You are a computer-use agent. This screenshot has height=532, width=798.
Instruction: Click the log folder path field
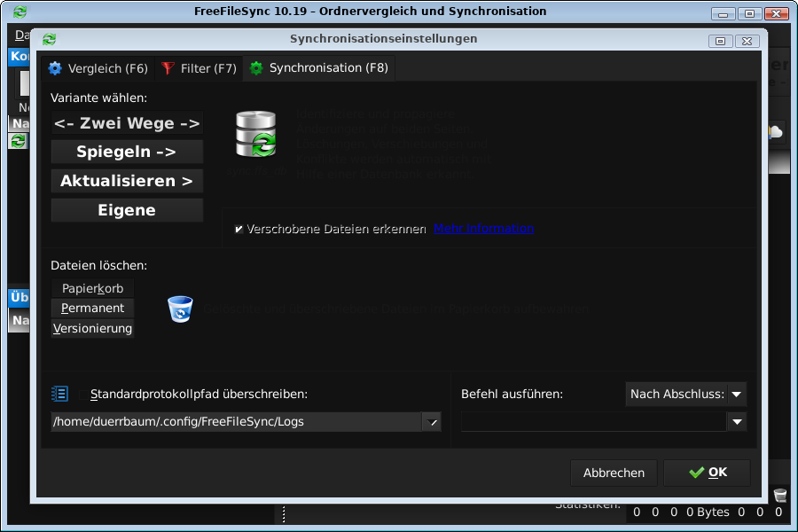[x=236, y=421]
